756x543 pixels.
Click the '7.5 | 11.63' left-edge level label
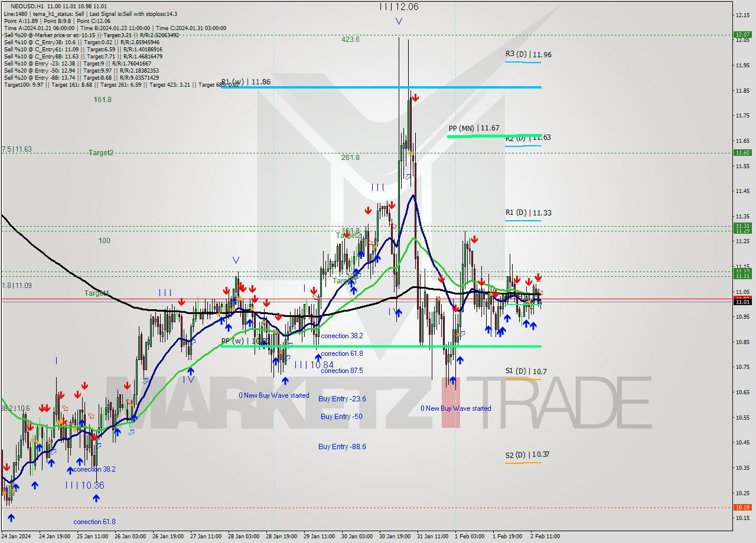click(17, 150)
